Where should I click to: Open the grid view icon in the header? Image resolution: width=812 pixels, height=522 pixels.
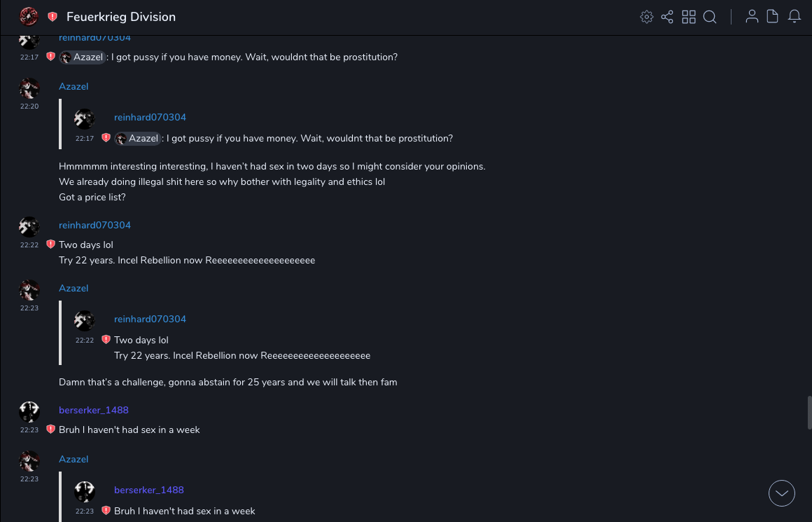689,17
